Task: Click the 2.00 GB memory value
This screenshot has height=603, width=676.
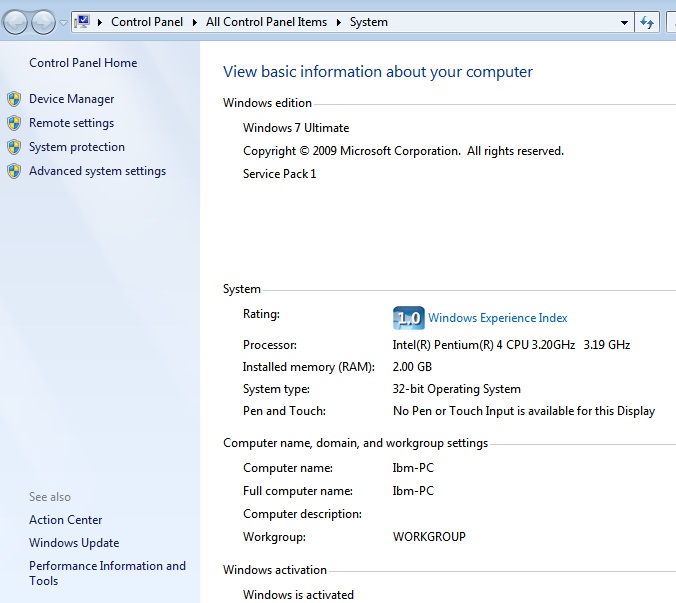Action: tap(412, 367)
